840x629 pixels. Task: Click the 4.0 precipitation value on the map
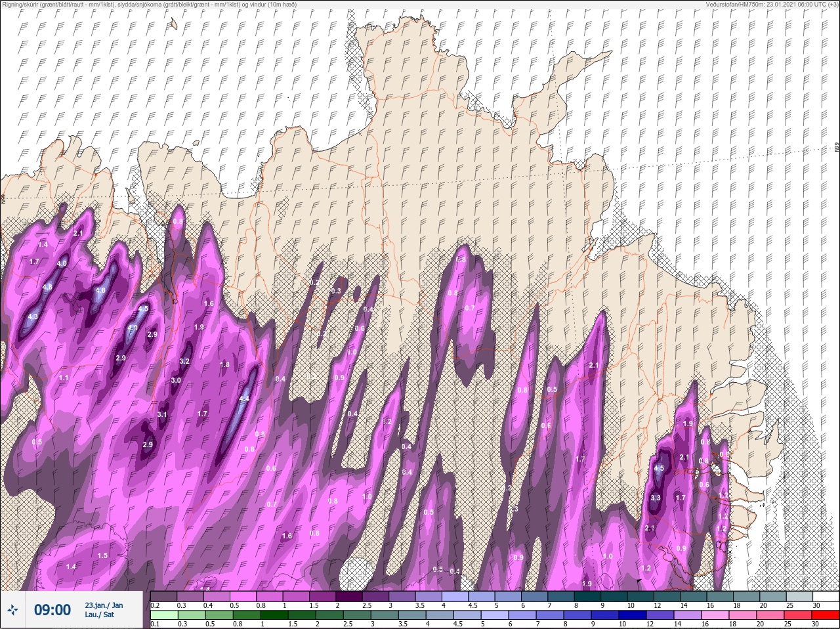pyautogui.click(x=62, y=263)
